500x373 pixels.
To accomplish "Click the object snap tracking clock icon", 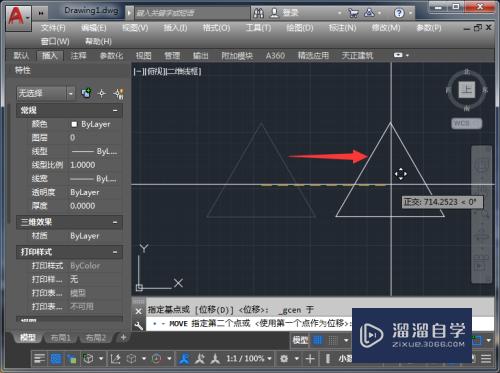I will pyautogui.click(x=156, y=359).
